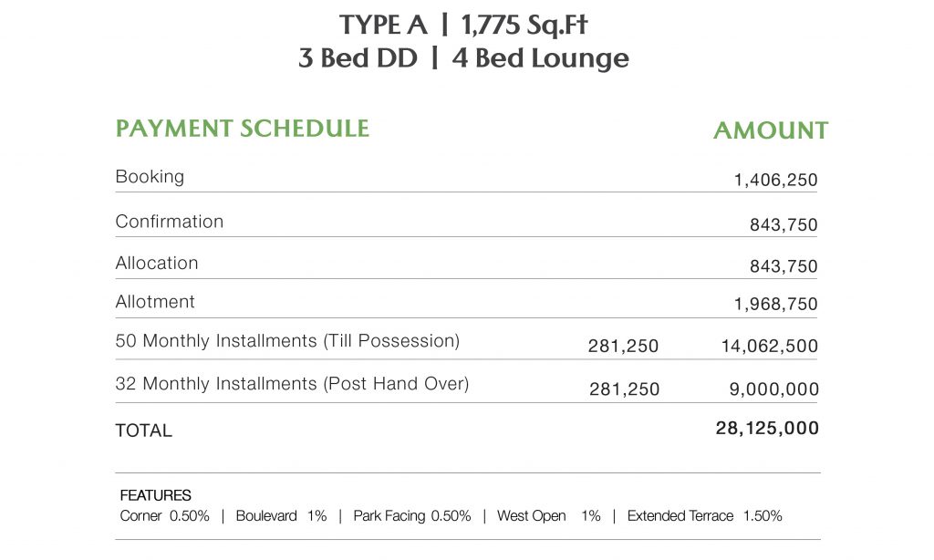Screen dimensions: 934x560
Task: Click the Post Hand Over total 9,000,000
Action: pos(775,389)
